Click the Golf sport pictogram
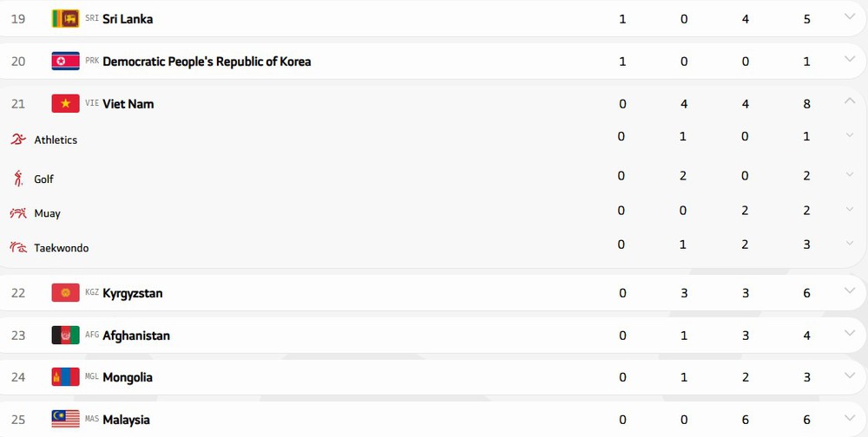Viewport: 868px width, 437px height. (x=18, y=179)
